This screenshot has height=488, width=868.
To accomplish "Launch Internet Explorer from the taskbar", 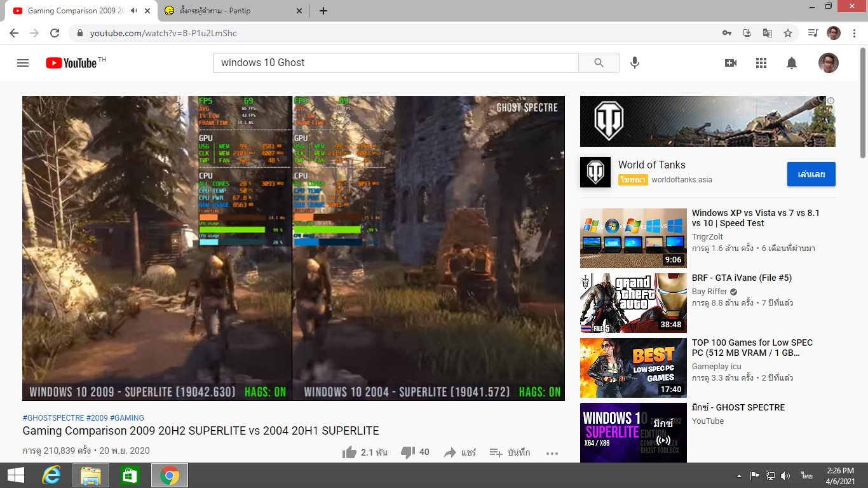I will (51, 475).
